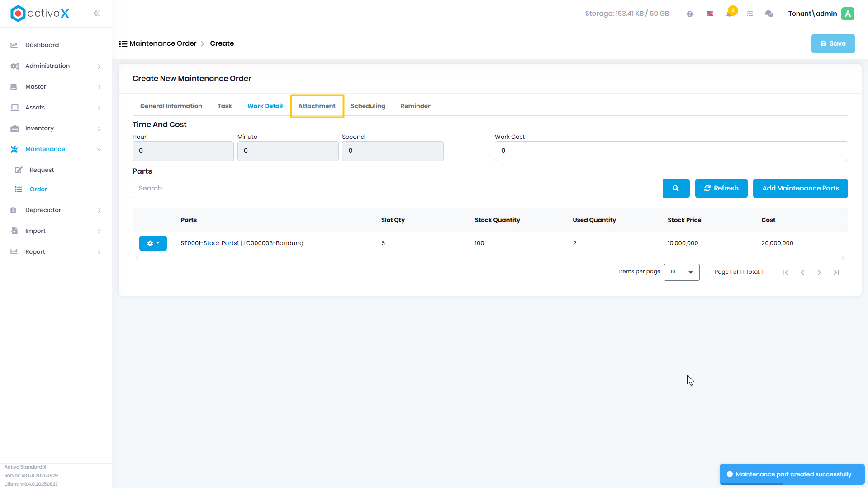This screenshot has width=868, height=488.
Task: Expand the Report menu chevron
Action: (99, 252)
